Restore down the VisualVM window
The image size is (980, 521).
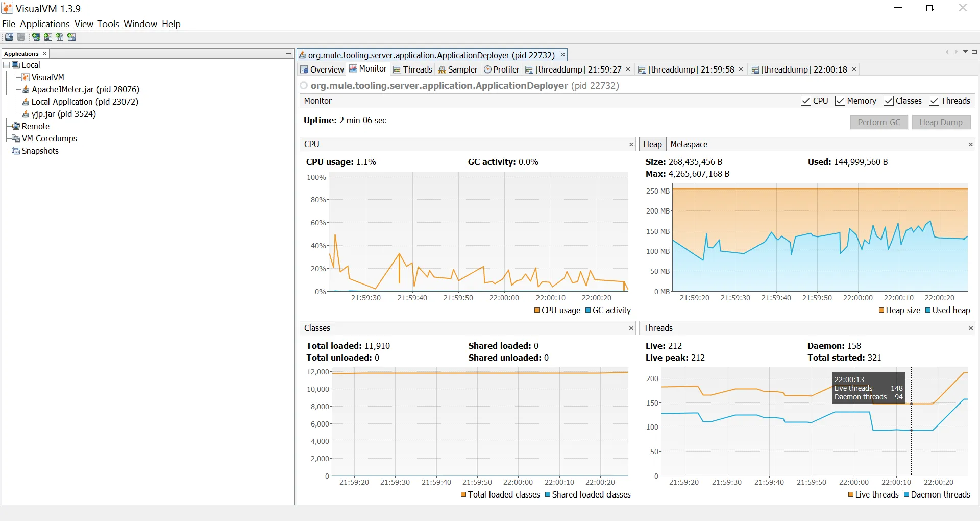pos(930,8)
